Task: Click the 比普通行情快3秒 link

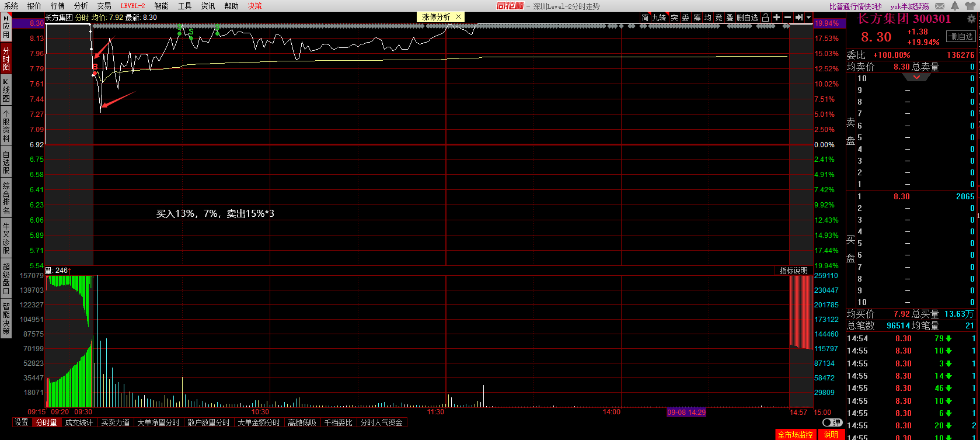Action: 855,6
